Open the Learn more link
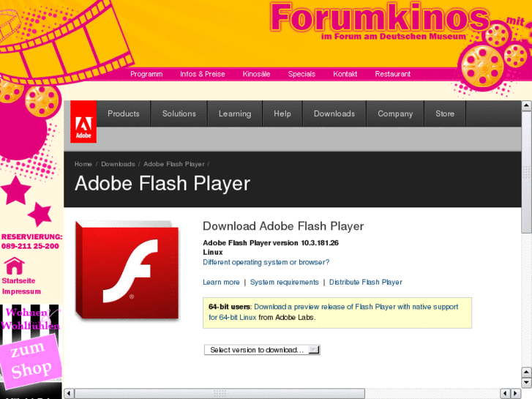This screenshot has height=399, width=532. (x=221, y=282)
